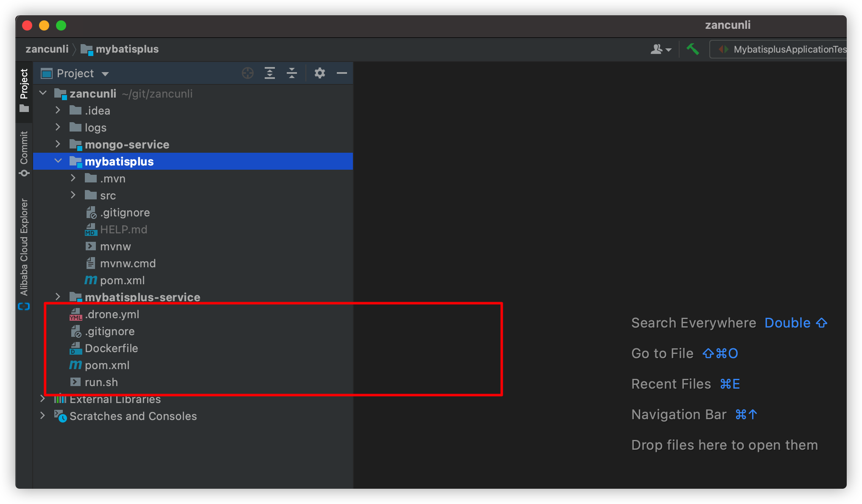Open the user account icon dropdown
862x504 pixels.
(x=660, y=49)
